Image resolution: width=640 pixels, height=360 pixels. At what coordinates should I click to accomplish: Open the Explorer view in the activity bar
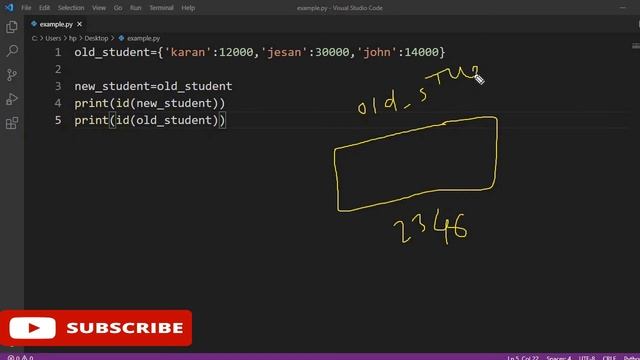[x=12, y=27]
